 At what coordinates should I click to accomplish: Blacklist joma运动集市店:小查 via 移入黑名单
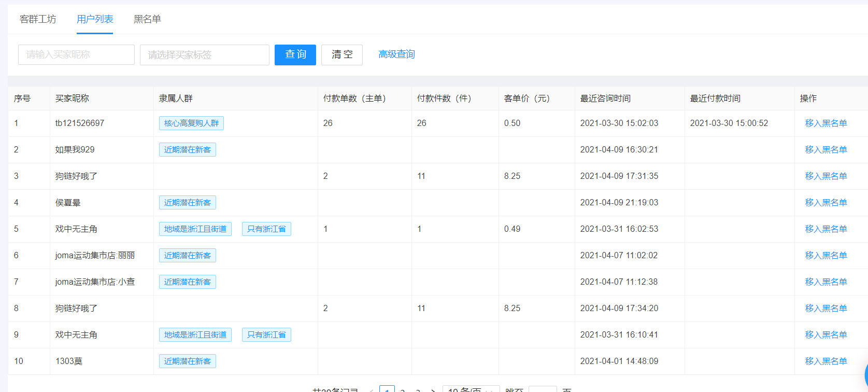[826, 282]
